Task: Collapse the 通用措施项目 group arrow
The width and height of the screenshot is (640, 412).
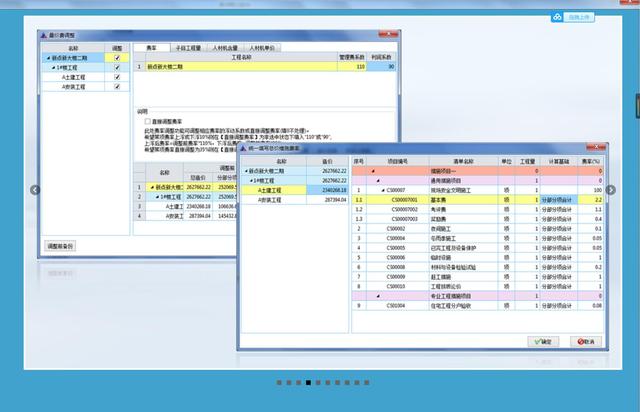Action: pos(378,180)
